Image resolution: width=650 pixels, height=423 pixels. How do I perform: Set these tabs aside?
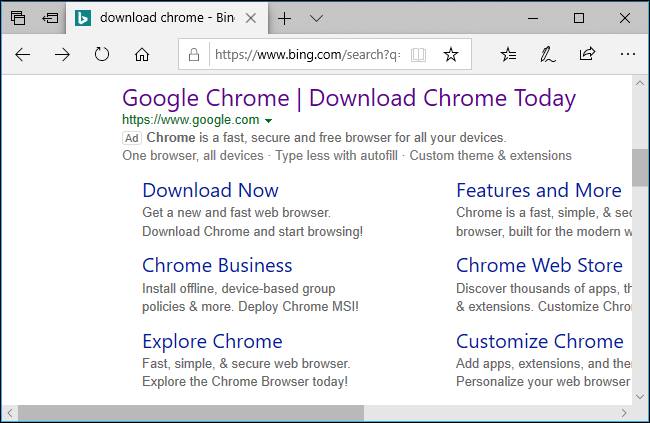(50, 18)
